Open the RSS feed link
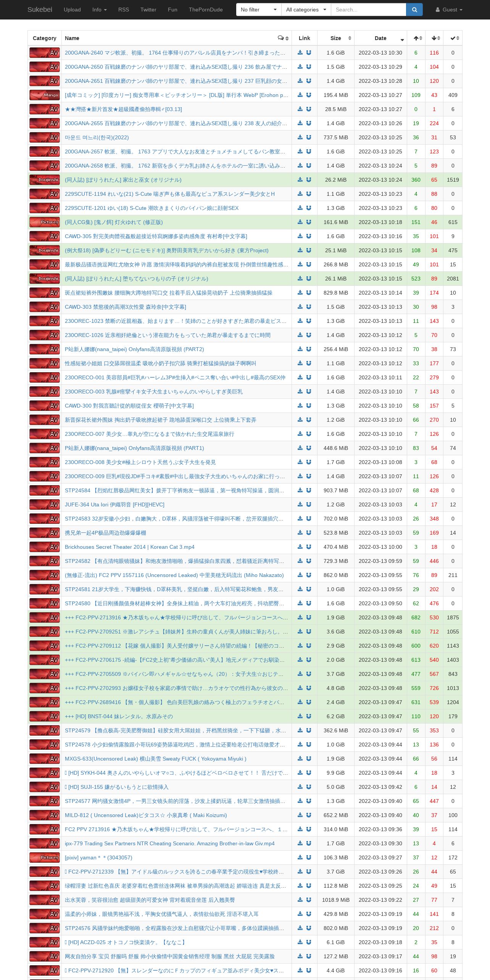The image size is (490, 980). tap(124, 10)
